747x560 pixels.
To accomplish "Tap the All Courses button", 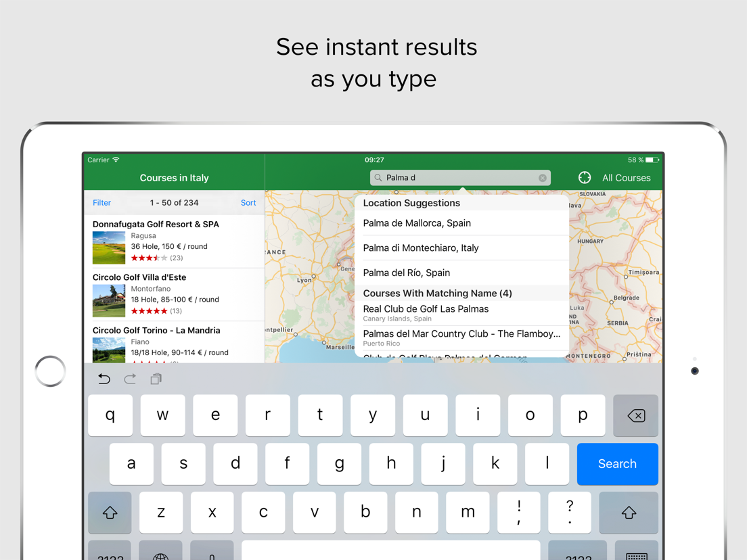I will pyautogui.click(x=626, y=178).
